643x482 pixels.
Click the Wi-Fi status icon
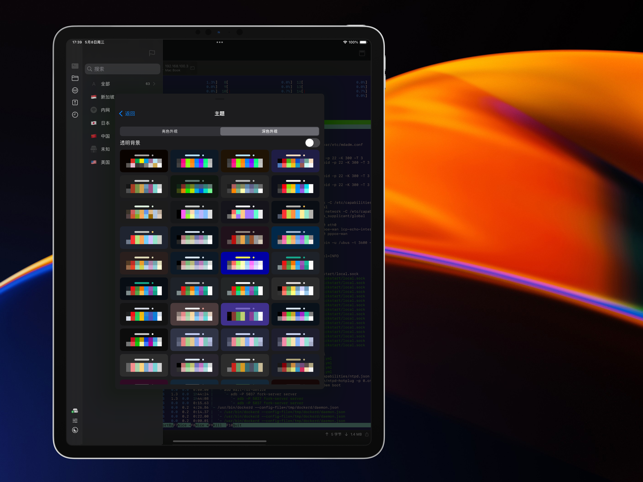pos(345,42)
